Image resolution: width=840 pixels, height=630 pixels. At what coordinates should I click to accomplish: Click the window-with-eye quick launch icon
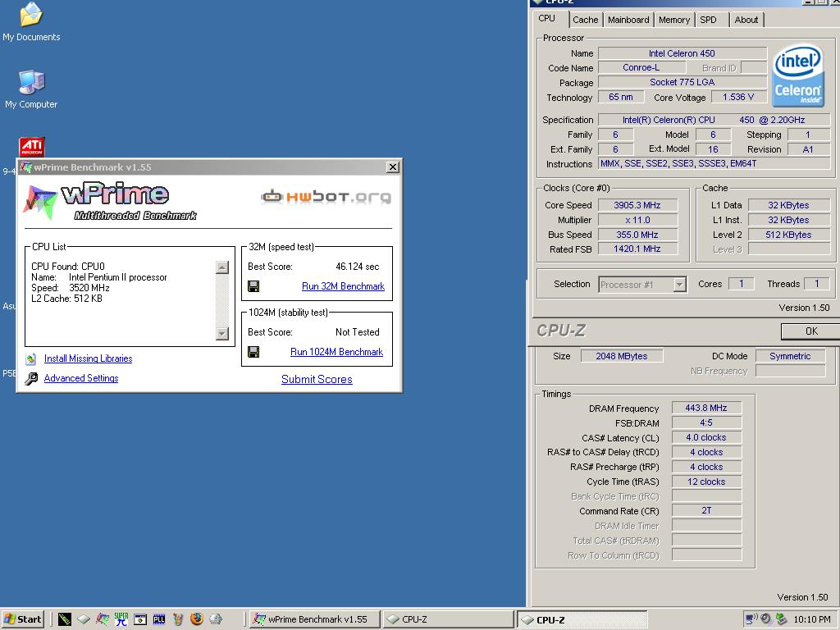(x=140, y=619)
